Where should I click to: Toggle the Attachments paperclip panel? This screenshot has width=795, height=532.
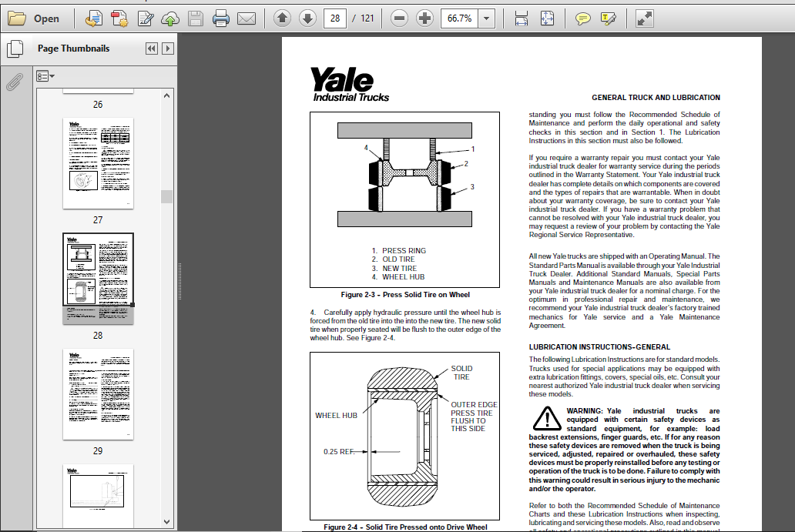coord(15,82)
